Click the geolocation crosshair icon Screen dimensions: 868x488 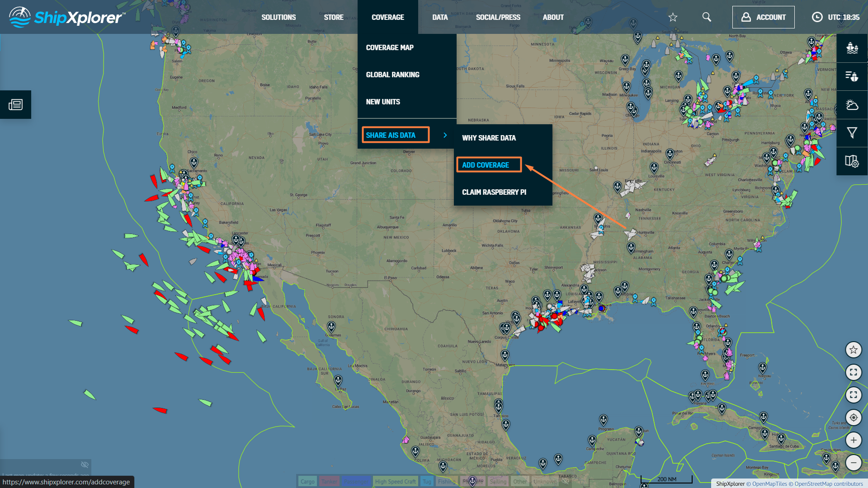853,418
